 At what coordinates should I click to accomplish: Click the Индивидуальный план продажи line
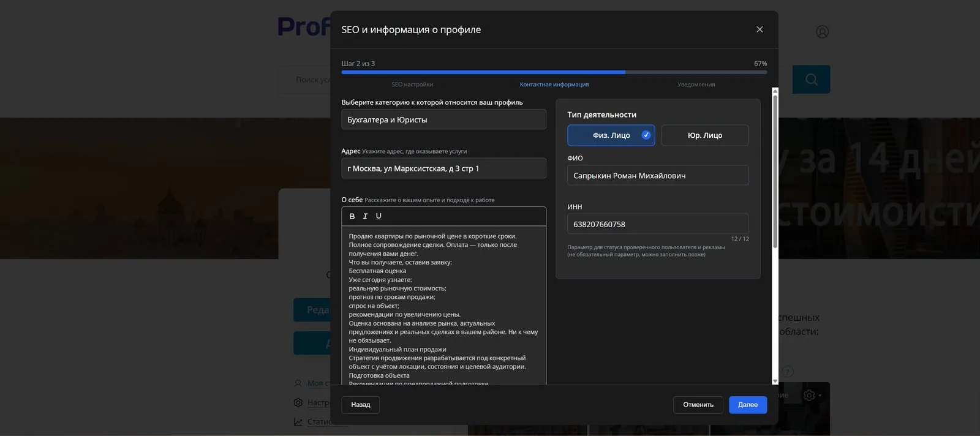click(x=398, y=349)
